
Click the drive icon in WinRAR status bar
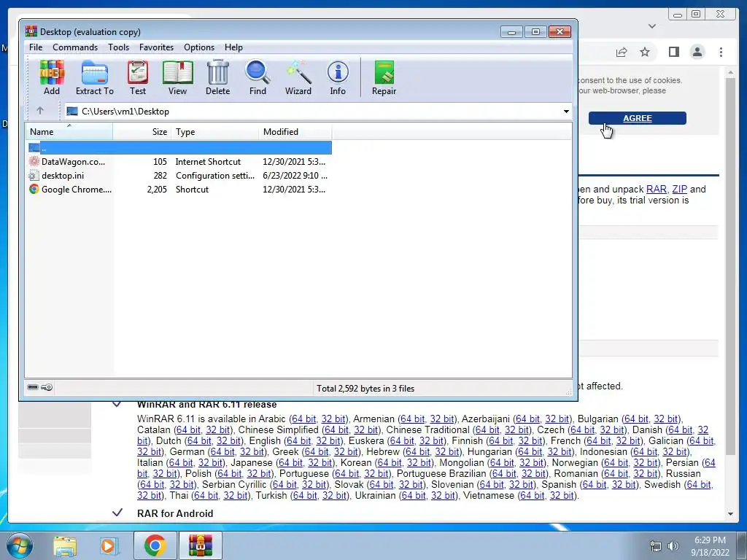click(33, 387)
